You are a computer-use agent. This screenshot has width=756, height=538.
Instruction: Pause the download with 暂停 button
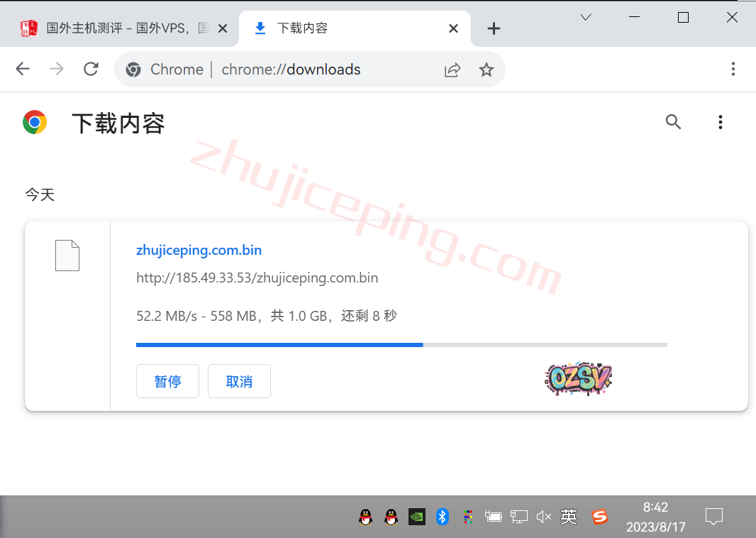pyautogui.click(x=167, y=381)
